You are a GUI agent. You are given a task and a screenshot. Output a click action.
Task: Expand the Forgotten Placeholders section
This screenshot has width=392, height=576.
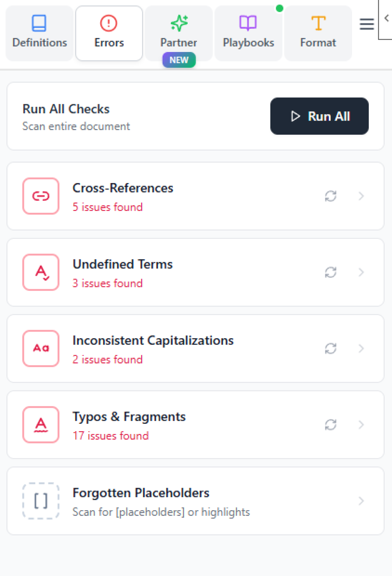click(x=361, y=501)
